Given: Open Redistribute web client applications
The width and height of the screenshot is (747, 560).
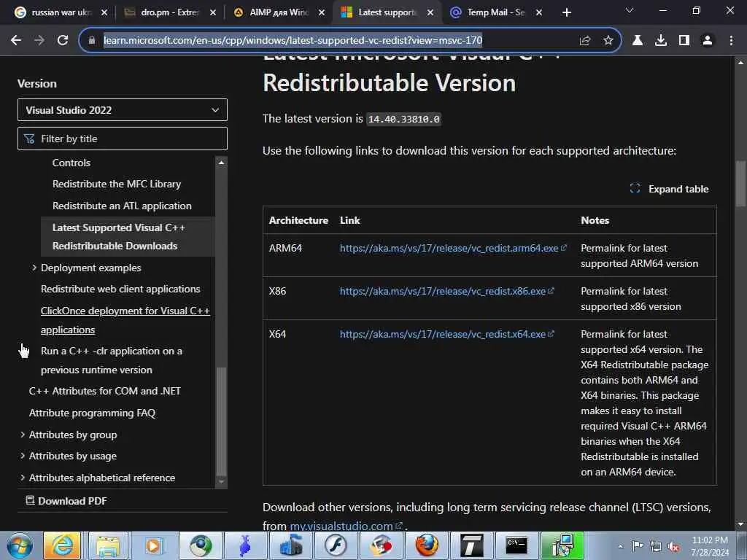Looking at the screenshot, I should [120, 289].
